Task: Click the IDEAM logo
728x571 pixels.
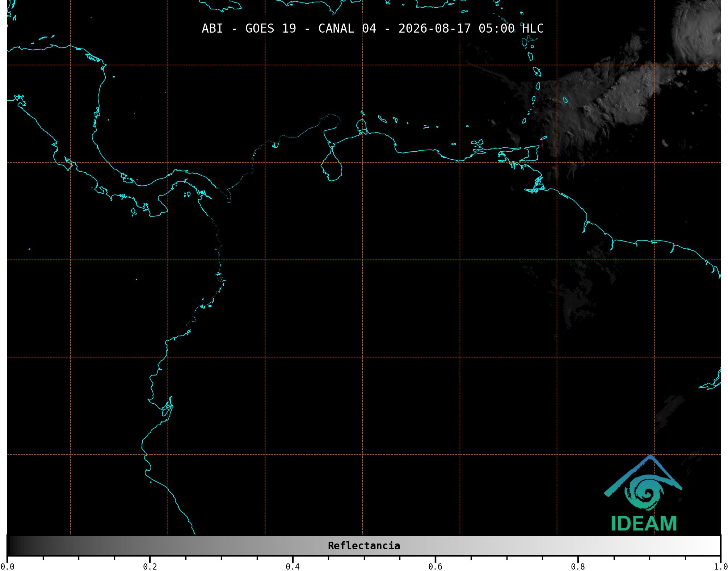Action: (x=643, y=493)
